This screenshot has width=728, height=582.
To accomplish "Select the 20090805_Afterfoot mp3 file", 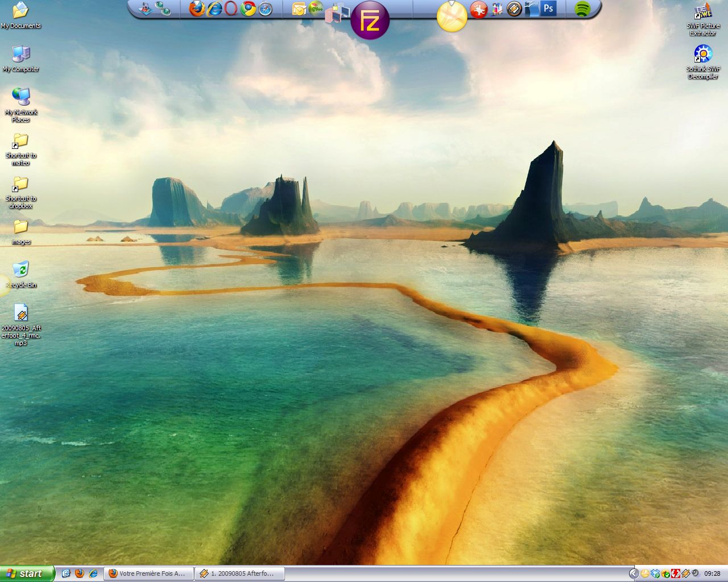I will pos(21,314).
